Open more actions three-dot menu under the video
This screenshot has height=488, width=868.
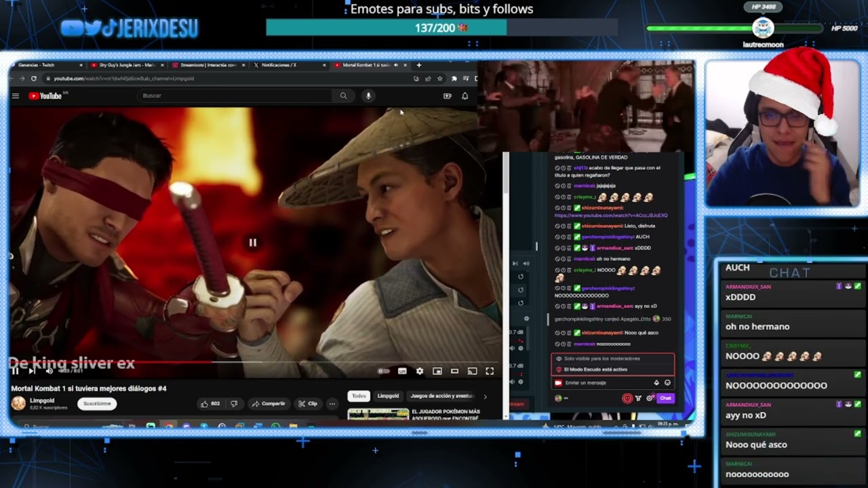[332, 403]
